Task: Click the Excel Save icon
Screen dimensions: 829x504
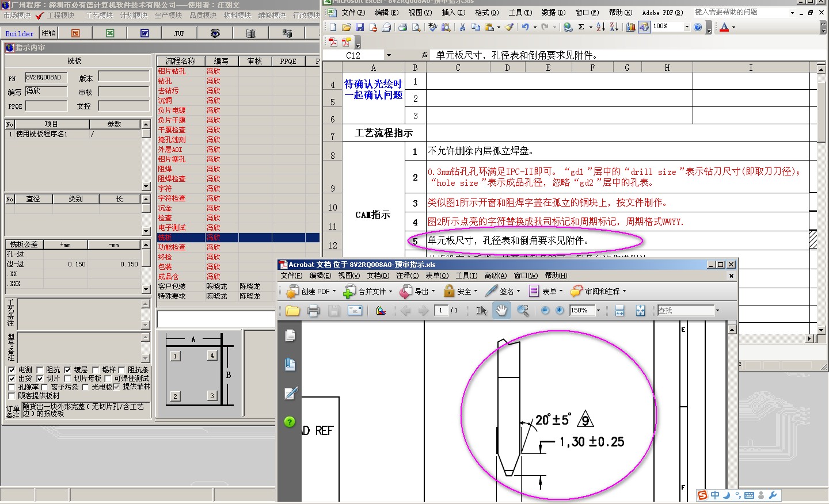Action: (x=360, y=26)
